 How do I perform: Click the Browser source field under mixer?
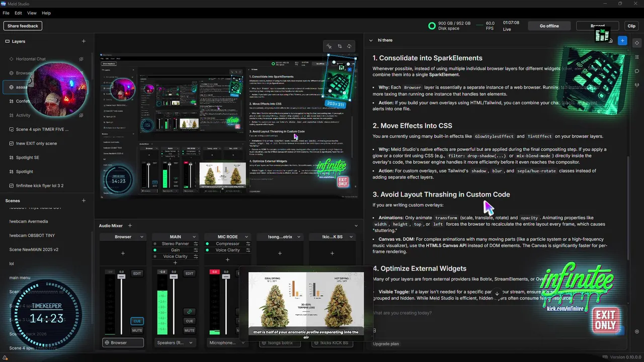point(123,342)
